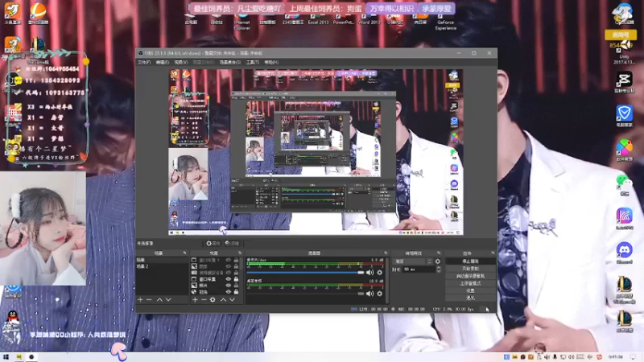Screen dimensions: 644x362
Task: Click the 滤镜 filters button above Sources
Action: coord(233,244)
